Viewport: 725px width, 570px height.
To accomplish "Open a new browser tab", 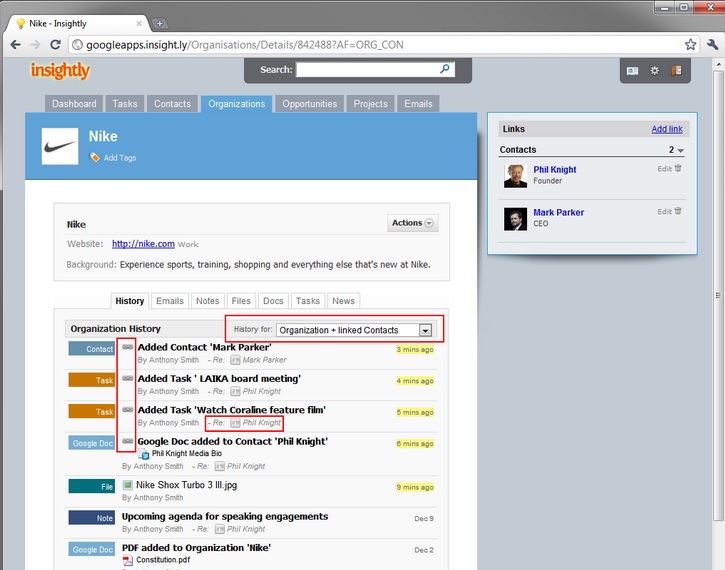I will click(159, 23).
